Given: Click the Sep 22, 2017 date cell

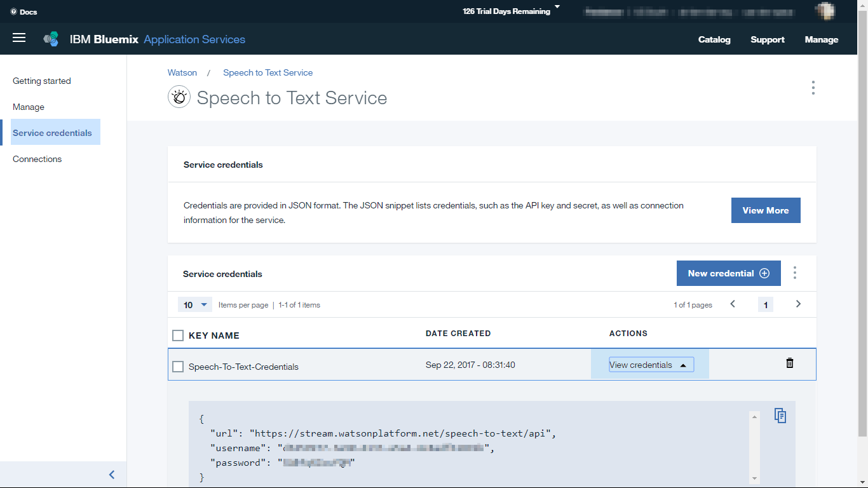Looking at the screenshot, I should point(470,365).
